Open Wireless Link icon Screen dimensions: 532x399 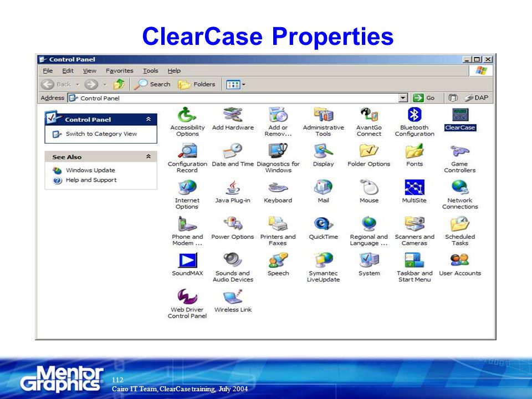233,296
